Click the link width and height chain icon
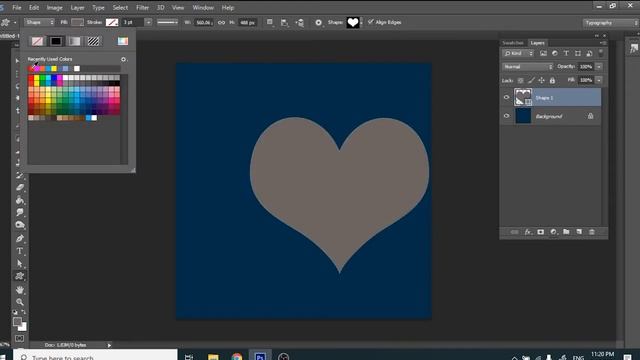640x360 pixels. pyautogui.click(x=221, y=23)
